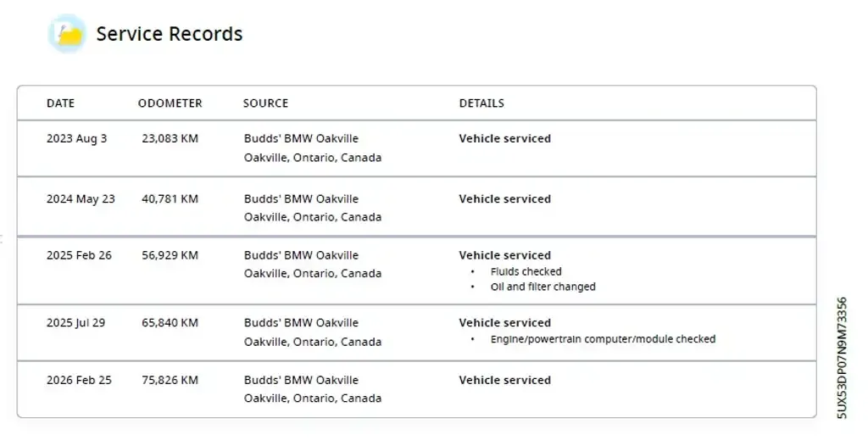The height and width of the screenshot is (446, 868).
Task: Click the 75,826 KM odometer reading
Action: point(170,380)
